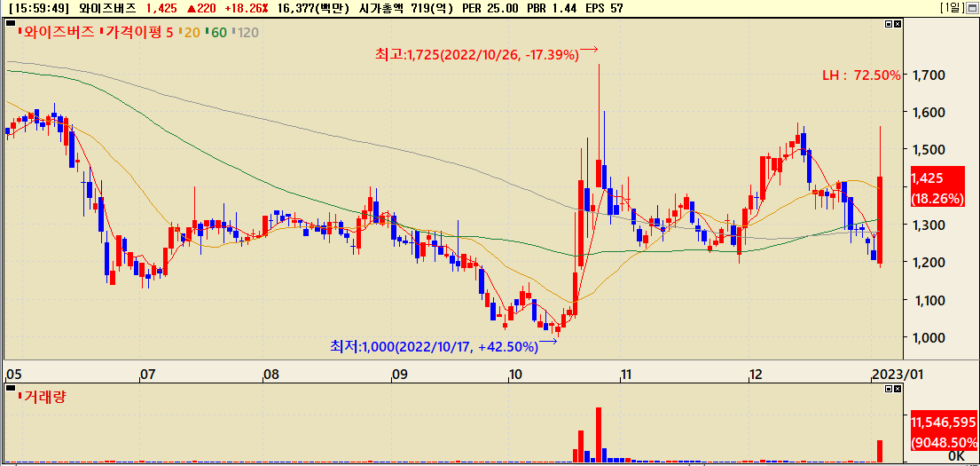This screenshot has height=466, width=980.
Task: Click the 최저:1,000 low price annotation
Action: click(434, 346)
